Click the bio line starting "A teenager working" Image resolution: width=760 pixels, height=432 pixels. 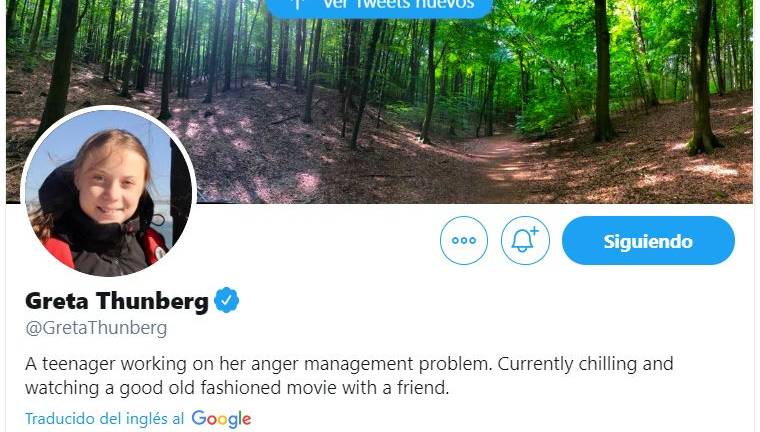coord(348,363)
